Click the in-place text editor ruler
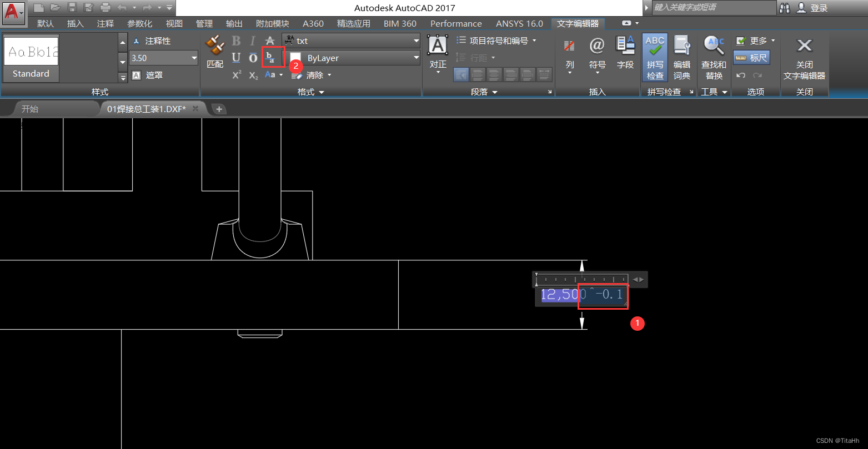This screenshot has width=868, height=449. [581, 279]
